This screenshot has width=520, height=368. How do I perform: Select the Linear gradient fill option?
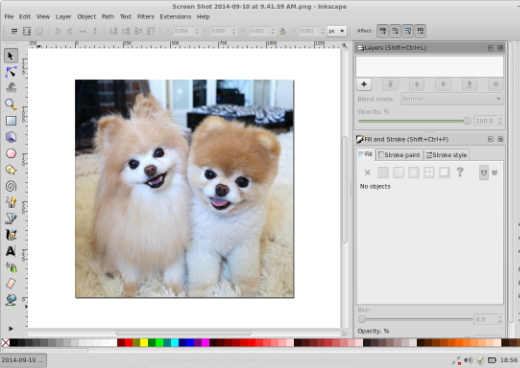(398, 172)
